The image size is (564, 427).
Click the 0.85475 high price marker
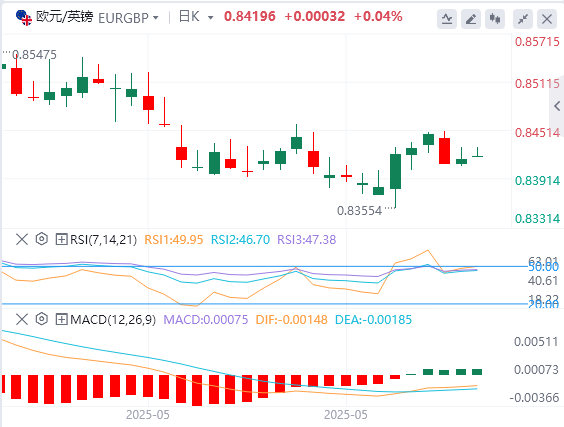point(34,55)
